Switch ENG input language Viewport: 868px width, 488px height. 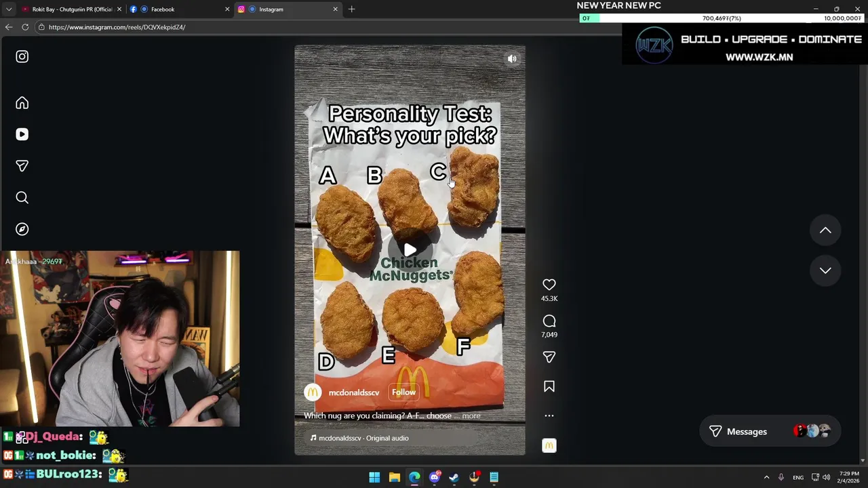click(x=798, y=477)
